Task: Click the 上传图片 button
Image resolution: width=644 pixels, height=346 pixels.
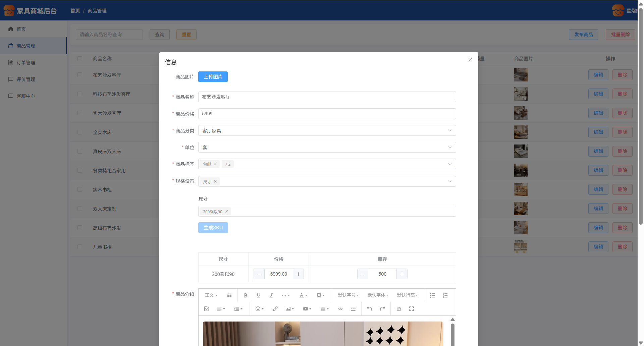Action: [213, 77]
